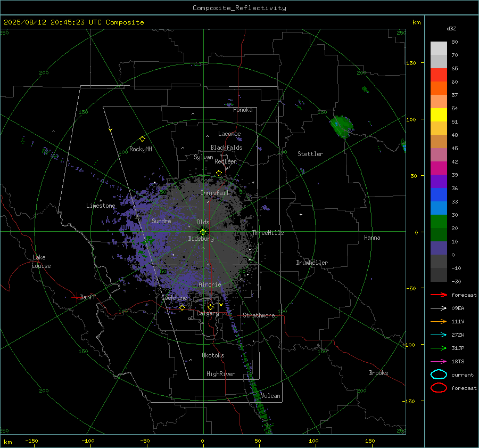Click the Ponoka town label

[243, 110]
